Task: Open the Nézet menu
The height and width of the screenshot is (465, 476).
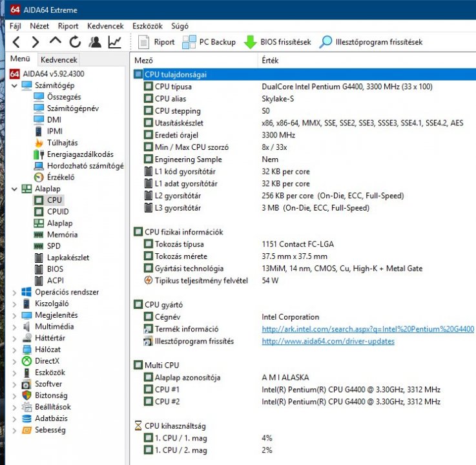Action: (39, 26)
